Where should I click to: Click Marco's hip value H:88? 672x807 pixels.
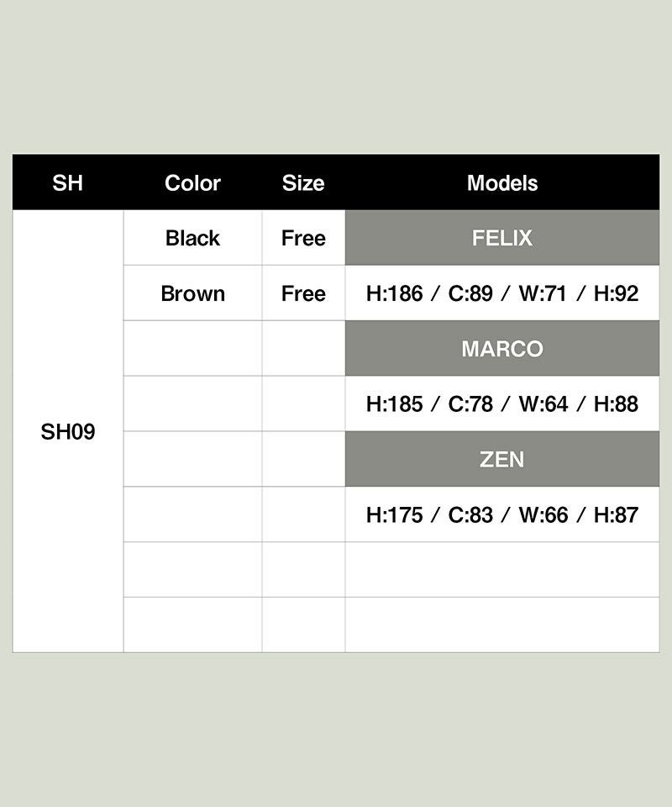616,404
